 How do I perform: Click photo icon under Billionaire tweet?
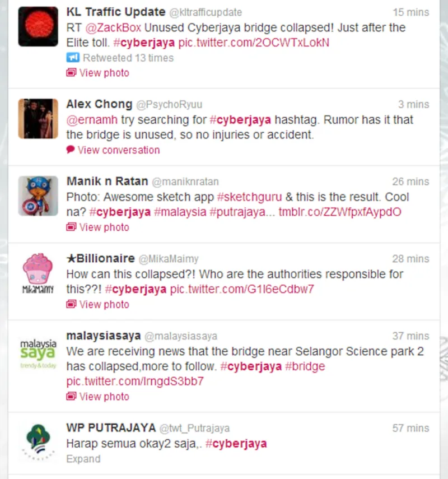71,304
